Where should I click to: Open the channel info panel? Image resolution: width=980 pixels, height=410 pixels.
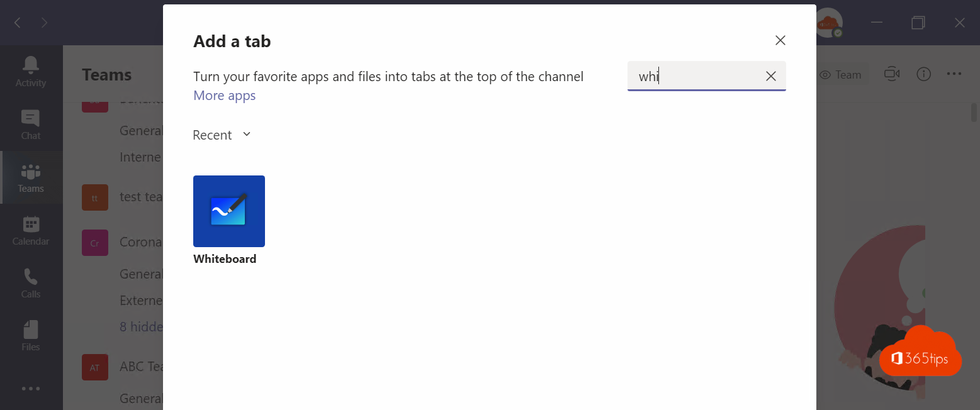click(x=923, y=74)
